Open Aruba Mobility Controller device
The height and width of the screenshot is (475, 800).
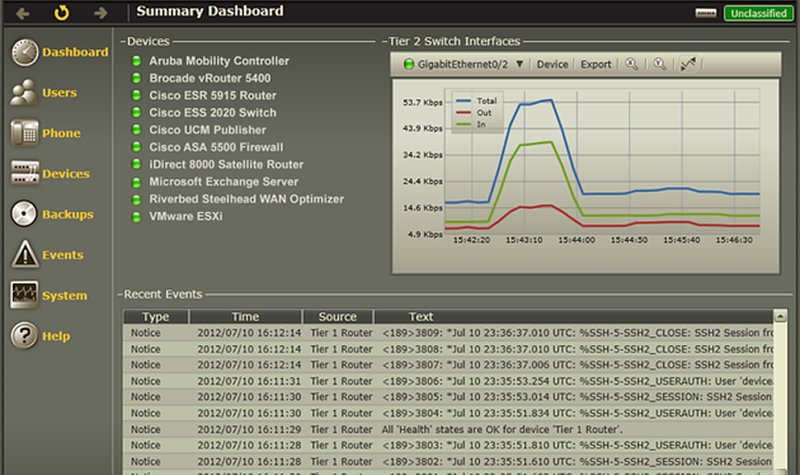pyautogui.click(x=219, y=61)
